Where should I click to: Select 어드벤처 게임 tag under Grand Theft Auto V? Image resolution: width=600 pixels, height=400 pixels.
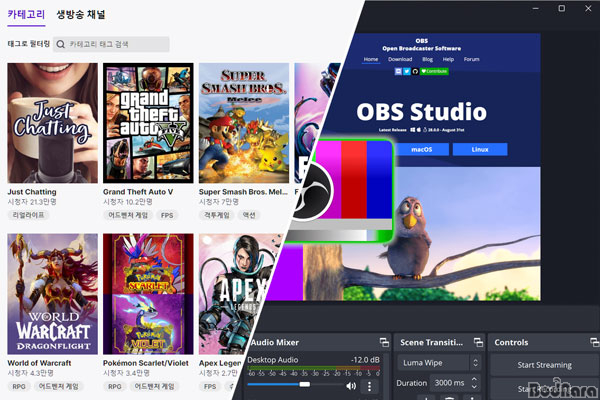128,215
